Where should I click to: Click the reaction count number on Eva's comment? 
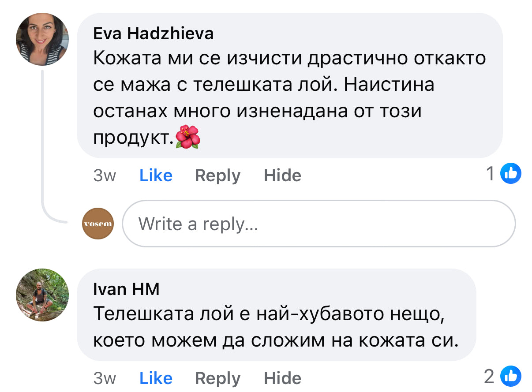click(490, 174)
